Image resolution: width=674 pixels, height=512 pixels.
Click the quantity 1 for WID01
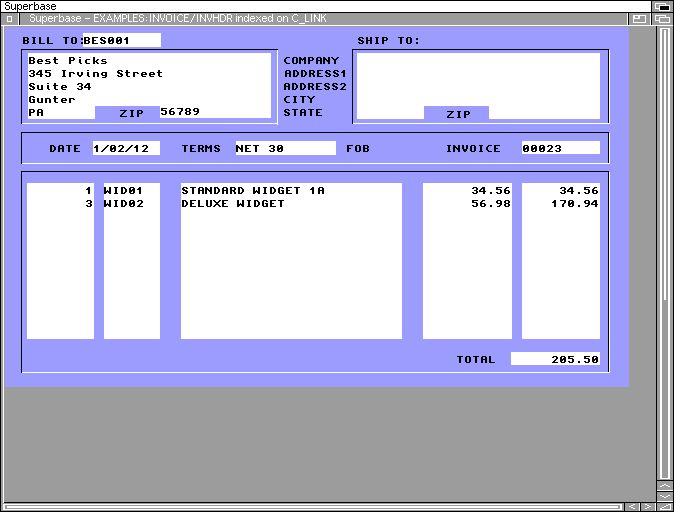tap(89, 190)
